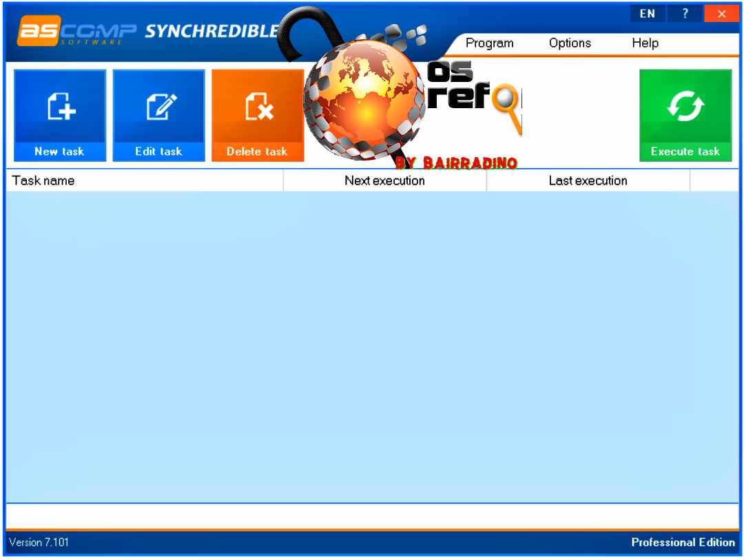Click the ASCOMP Software logo
The height and width of the screenshot is (560, 744).
(77, 31)
